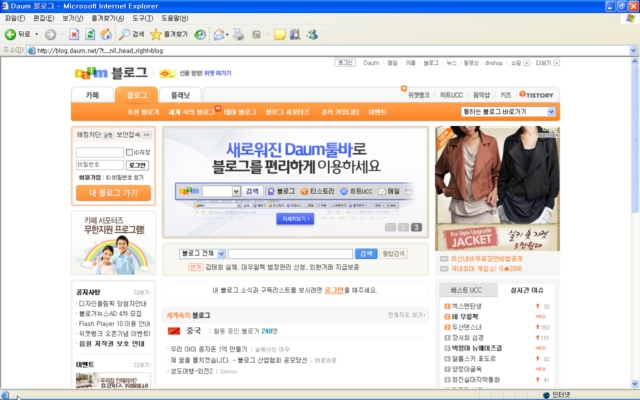Click the widget icon beside 위젯 퍼가기

click(x=167, y=73)
